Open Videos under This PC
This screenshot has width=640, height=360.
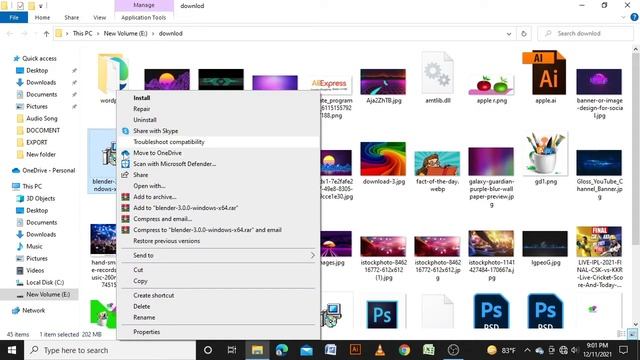35,271
